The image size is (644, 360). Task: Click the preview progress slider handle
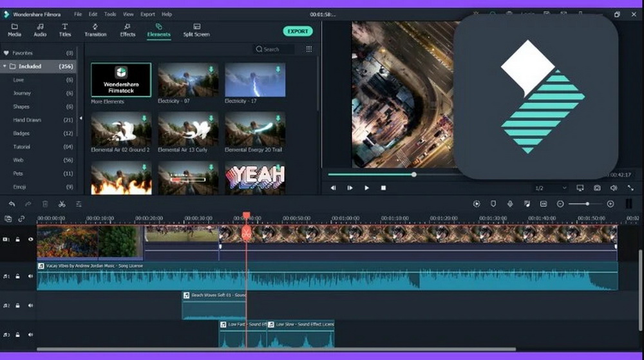coord(414,175)
